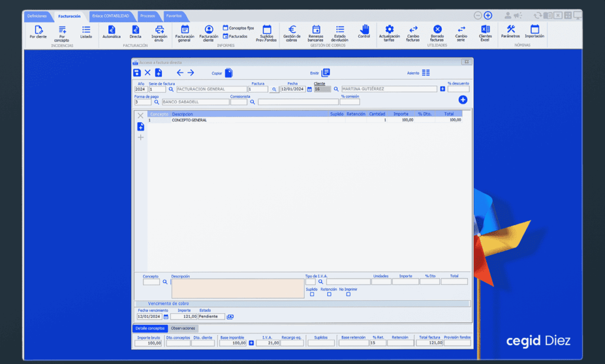Screen dimensions: 605x364
Task: Open Actualización tarifas utility
Action: pos(389,34)
